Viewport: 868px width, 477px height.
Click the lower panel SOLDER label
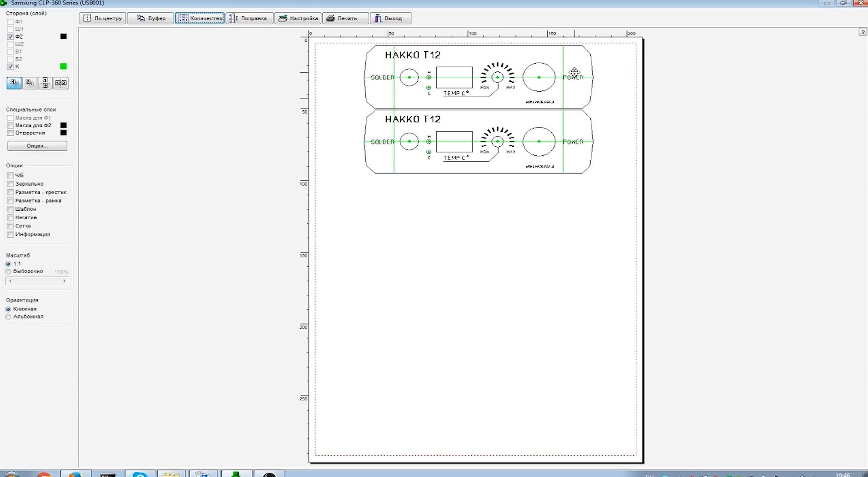click(382, 142)
